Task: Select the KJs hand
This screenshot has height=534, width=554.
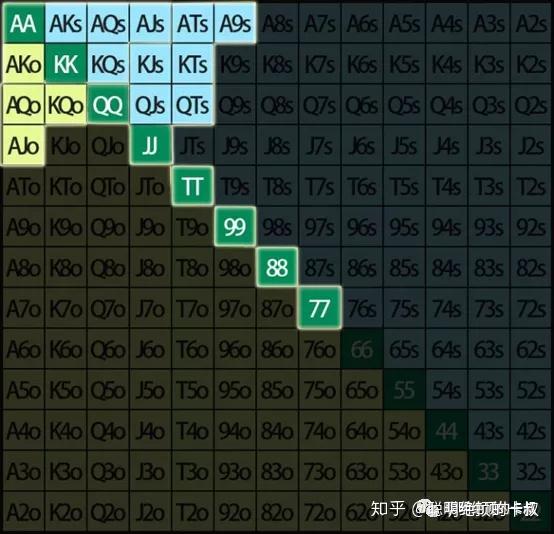Action: [x=151, y=64]
